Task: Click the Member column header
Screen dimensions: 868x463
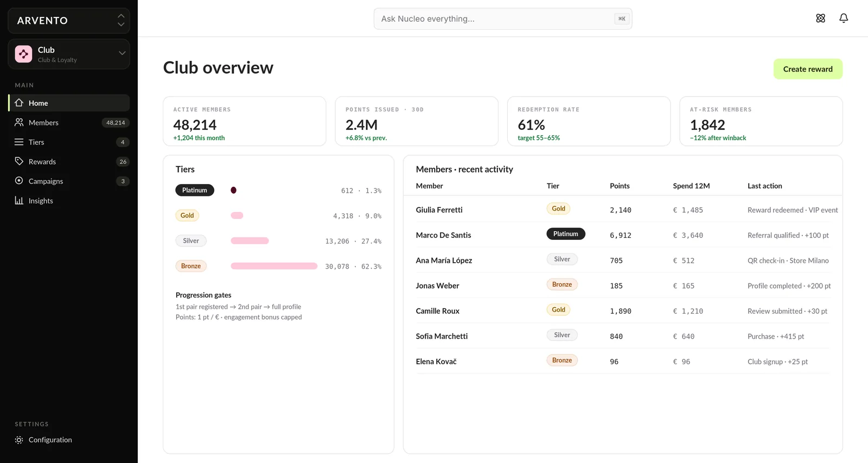Action: click(429, 186)
